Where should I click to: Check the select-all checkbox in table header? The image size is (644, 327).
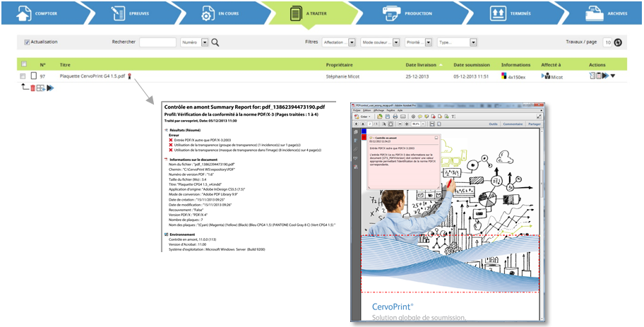[x=23, y=64]
